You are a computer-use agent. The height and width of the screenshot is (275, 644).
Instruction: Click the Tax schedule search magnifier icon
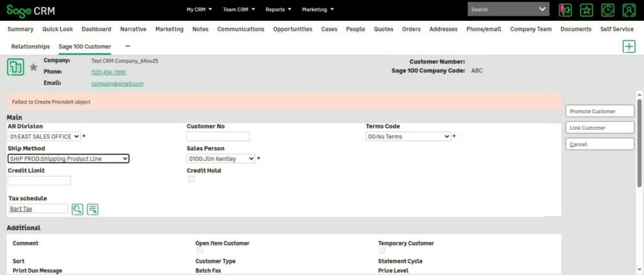coord(77,209)
